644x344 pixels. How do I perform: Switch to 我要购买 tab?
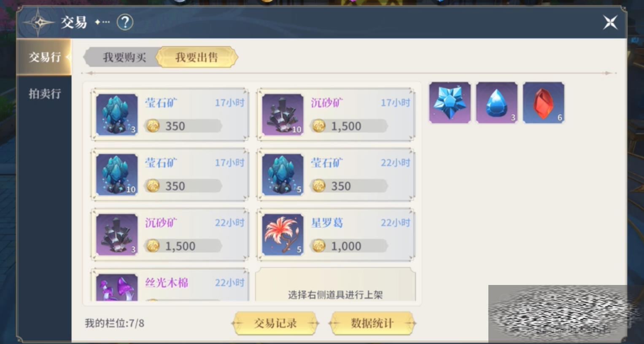coord(124,57)
